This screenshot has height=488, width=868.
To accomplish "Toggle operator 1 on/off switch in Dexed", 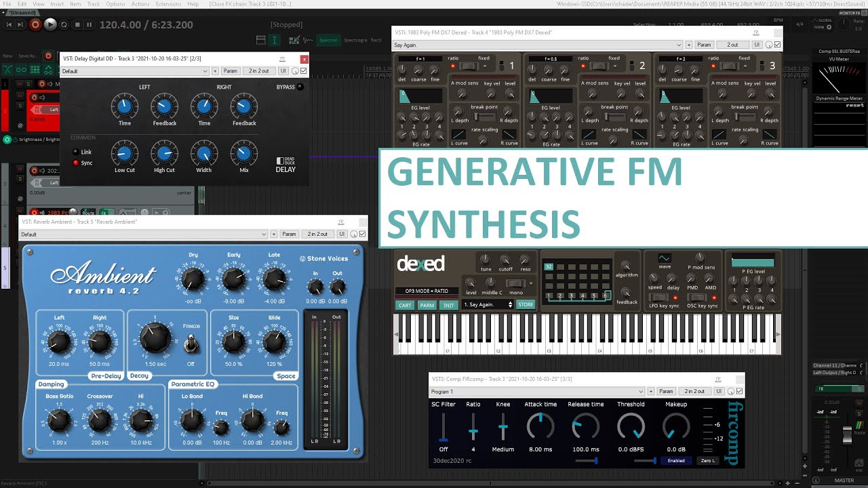I will point(501,66).
